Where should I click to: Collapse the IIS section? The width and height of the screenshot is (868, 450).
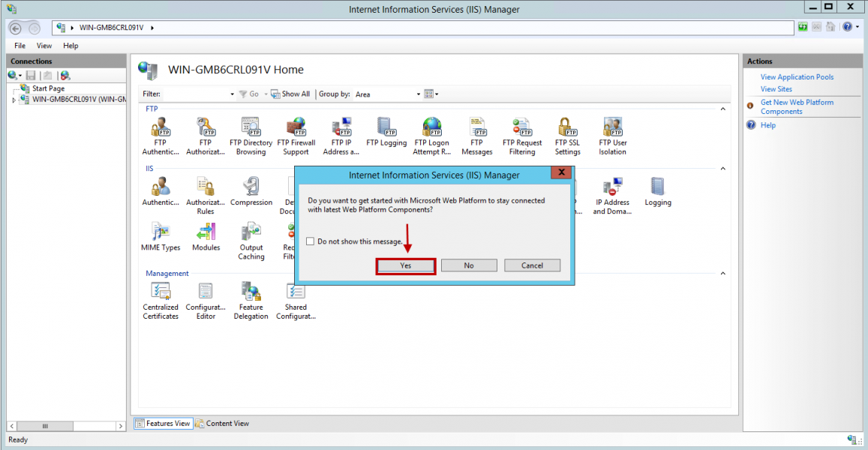coord(722,169)
